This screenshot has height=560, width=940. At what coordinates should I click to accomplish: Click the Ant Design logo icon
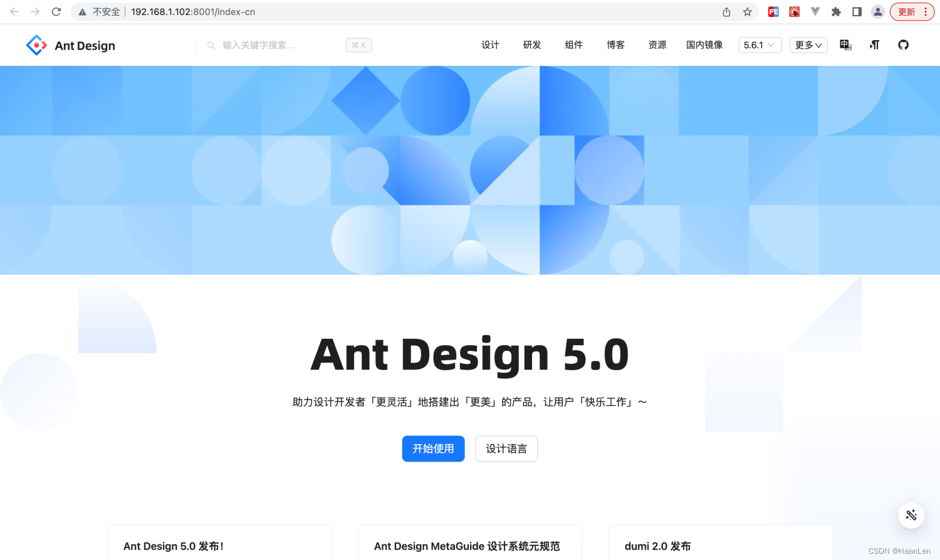(36, 45)
